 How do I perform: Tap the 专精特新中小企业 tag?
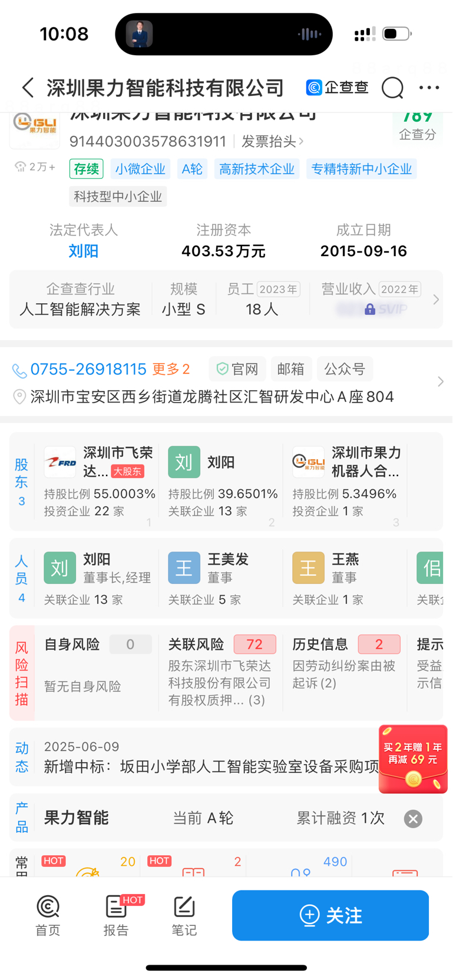[362, 169]
